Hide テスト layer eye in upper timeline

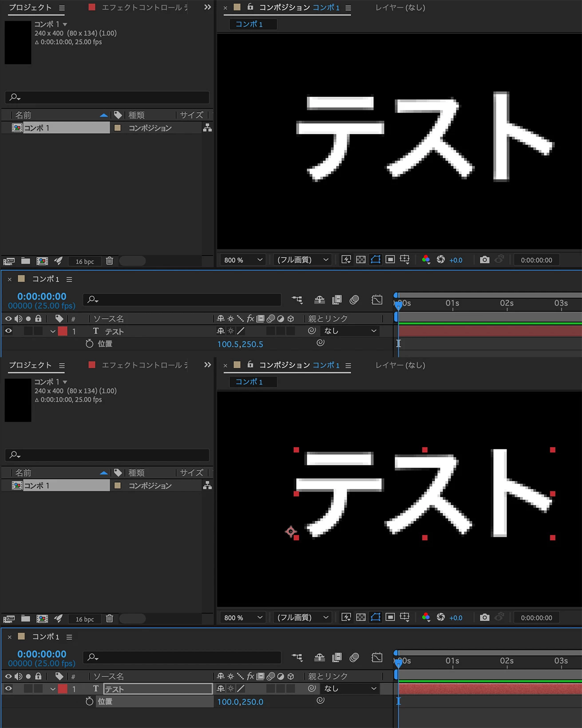tap(8, 331)
